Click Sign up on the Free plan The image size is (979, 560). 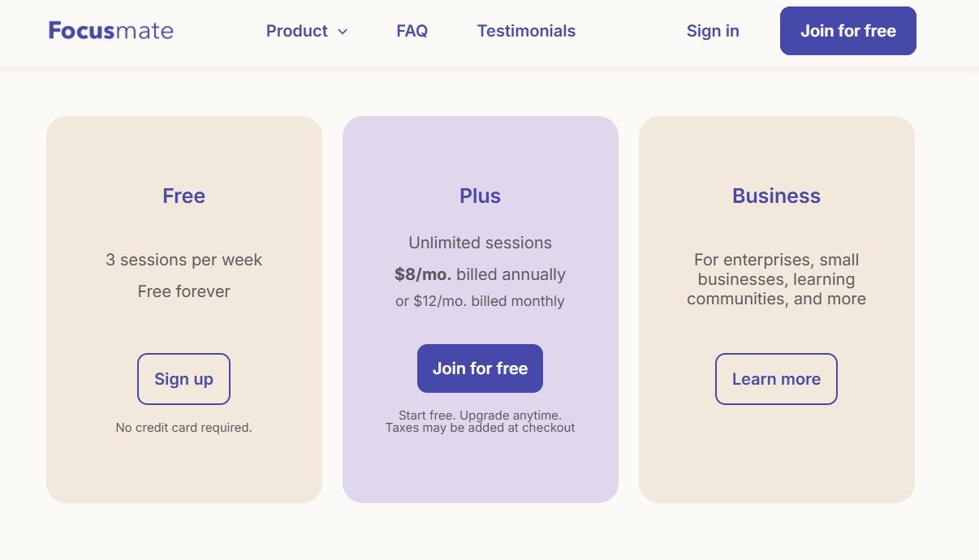pyautogui.click(x=183, y=379)
